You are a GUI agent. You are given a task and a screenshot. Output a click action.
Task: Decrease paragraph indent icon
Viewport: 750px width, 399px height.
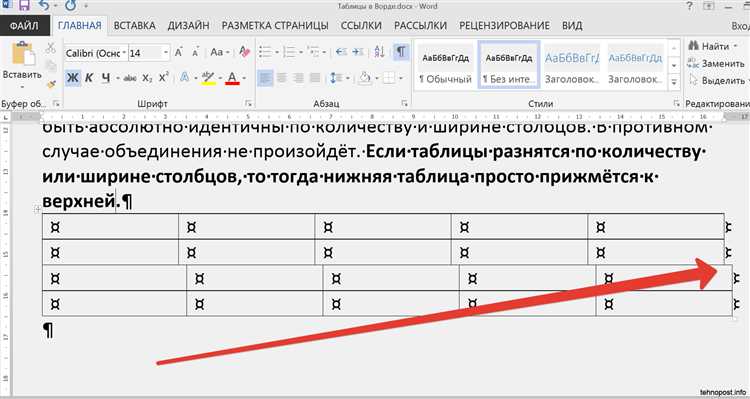[342, 52]
